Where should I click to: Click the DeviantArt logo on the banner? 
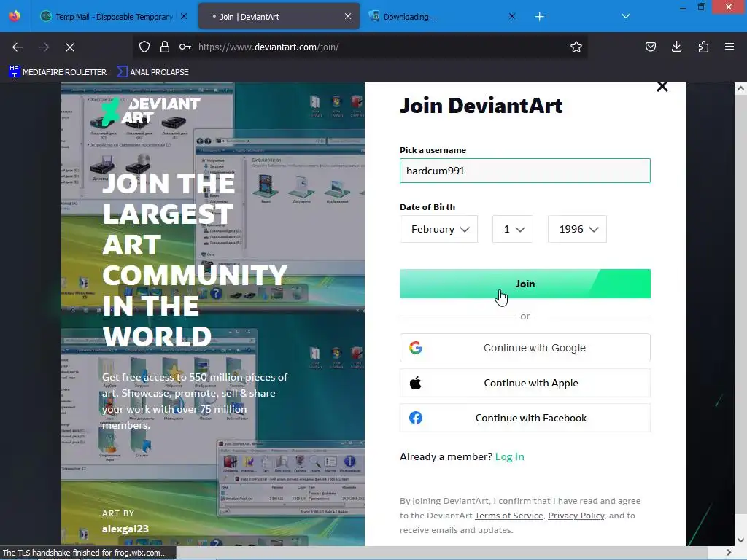(x=150, y=112)
